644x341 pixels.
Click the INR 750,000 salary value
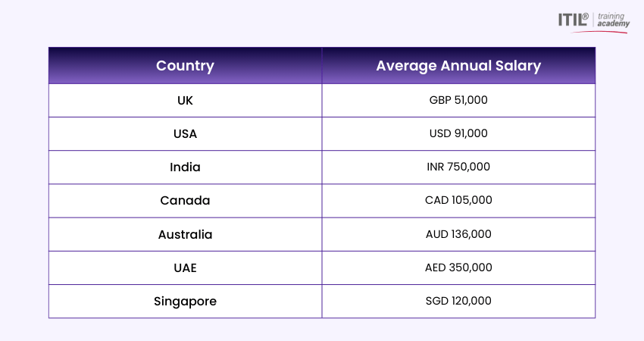click(458, 167)
